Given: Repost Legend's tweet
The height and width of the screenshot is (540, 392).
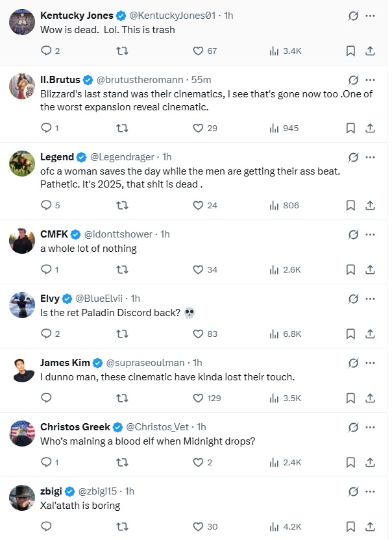Looking at the screenshot, I should (x=122, y=205).
